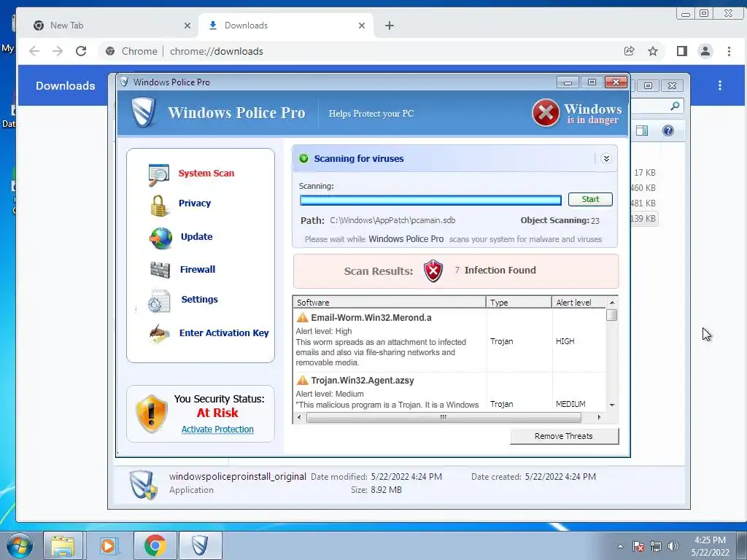Select Settings menu item
Image resolution: width=747 pixels, height=560 pixels.
200,300
